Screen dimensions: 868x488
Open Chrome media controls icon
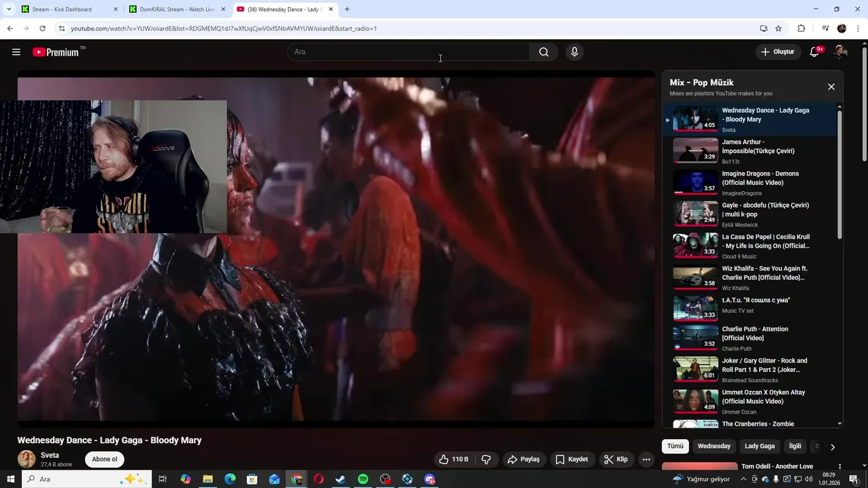[x=825, y=28]
